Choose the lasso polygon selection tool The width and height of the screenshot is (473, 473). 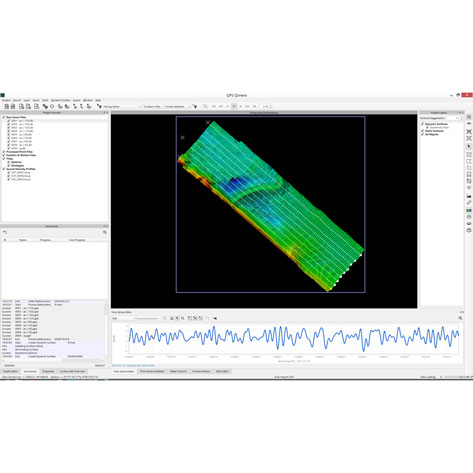(x=469, y=167)
